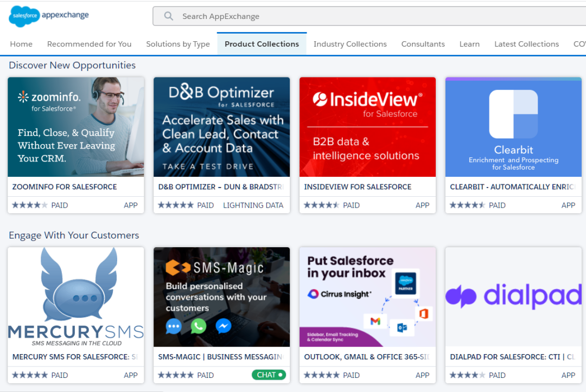Click the APP label on ZoomInfo card

point(130,205)
